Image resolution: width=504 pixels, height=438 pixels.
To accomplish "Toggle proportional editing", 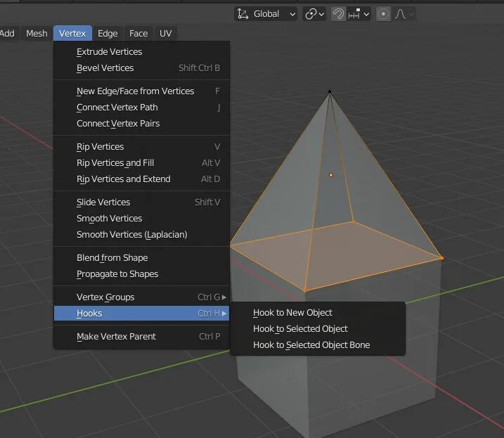I will (x=383, y=14).
